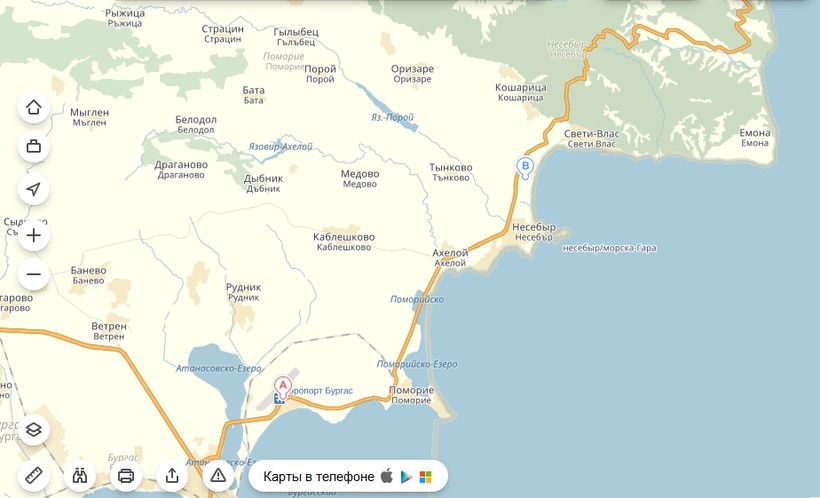Click the Тынково village label

[x=451, y=172]
